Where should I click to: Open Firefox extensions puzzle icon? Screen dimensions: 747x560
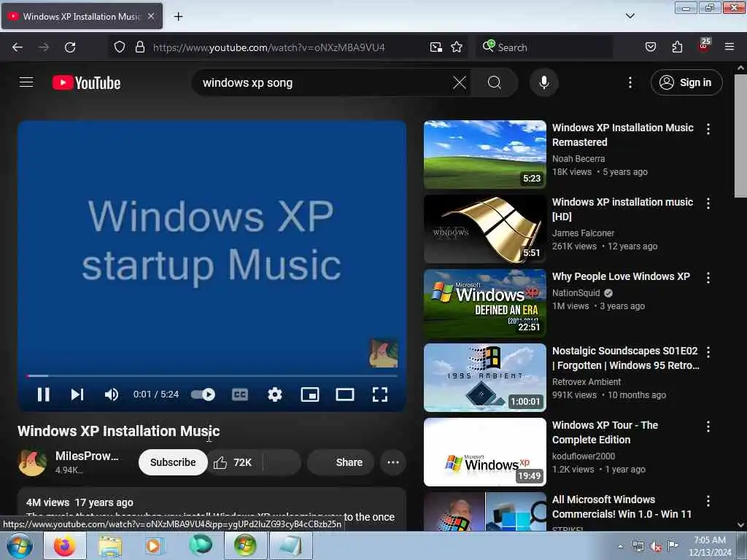point(677,47)
